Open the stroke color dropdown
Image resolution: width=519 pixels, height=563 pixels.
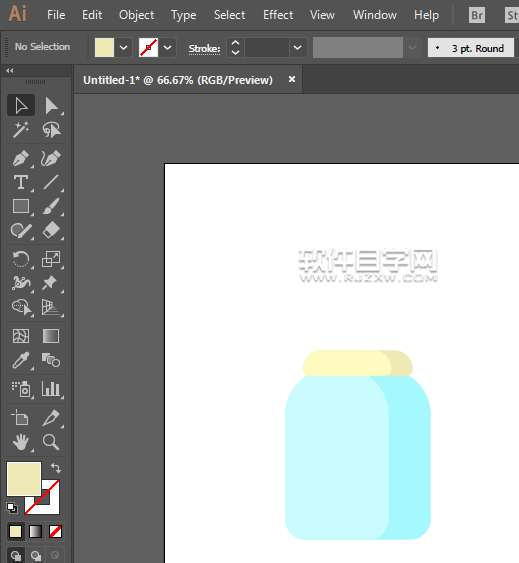(x=167, y=47)
